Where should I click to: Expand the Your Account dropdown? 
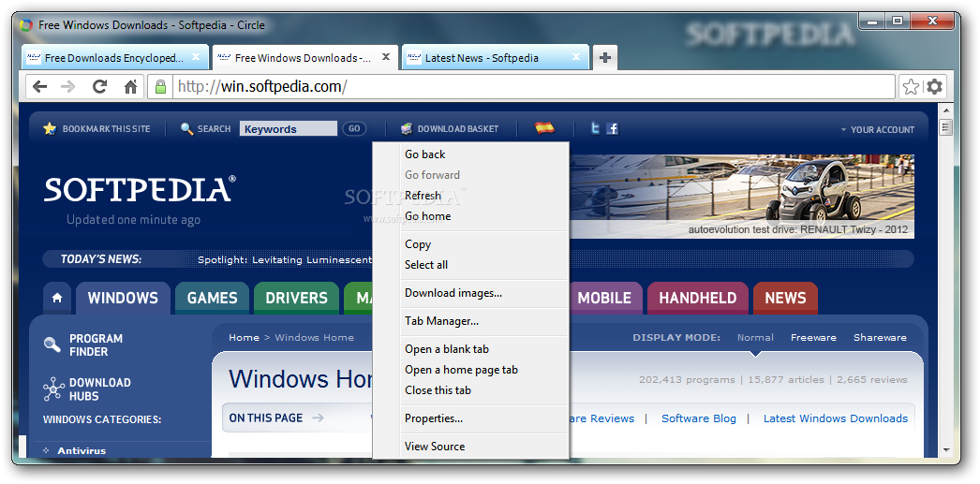tap(877, 130)
